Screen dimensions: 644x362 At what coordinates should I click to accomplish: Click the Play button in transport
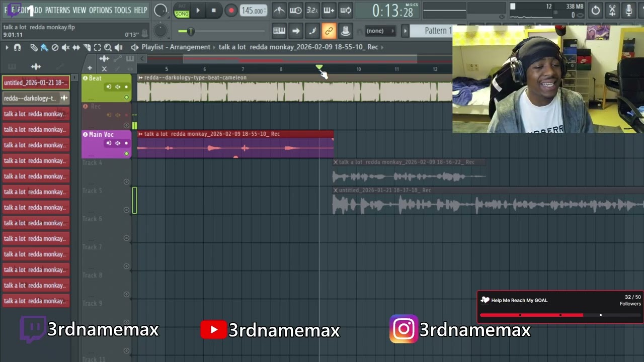click(x=198, y=10)
